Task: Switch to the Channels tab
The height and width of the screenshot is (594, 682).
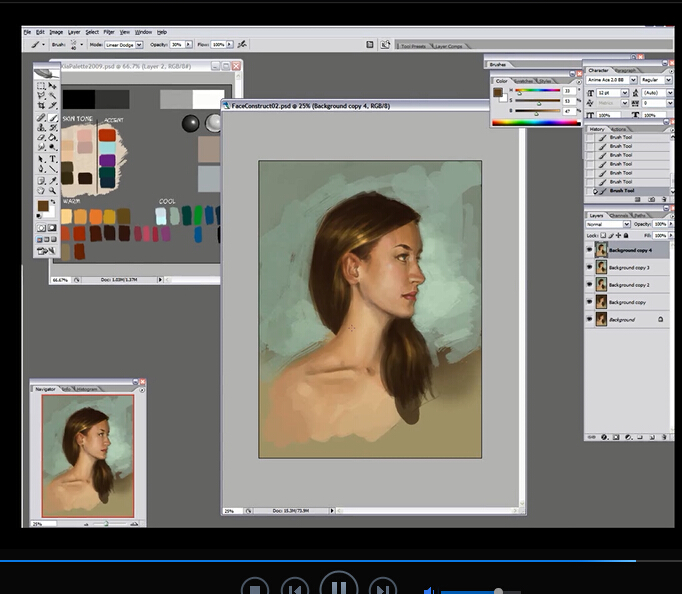Action: click(x=619, y=214)
